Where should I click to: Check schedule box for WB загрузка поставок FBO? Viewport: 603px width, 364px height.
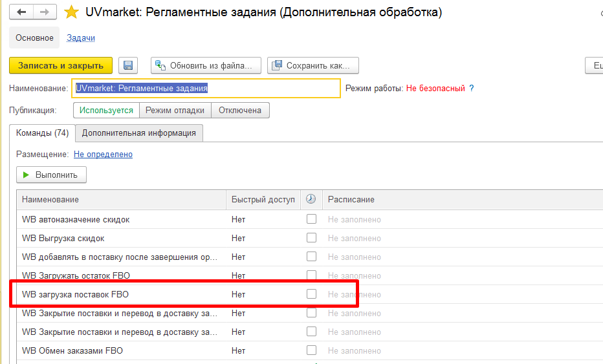pyautogui.click(x=311, y=294)
